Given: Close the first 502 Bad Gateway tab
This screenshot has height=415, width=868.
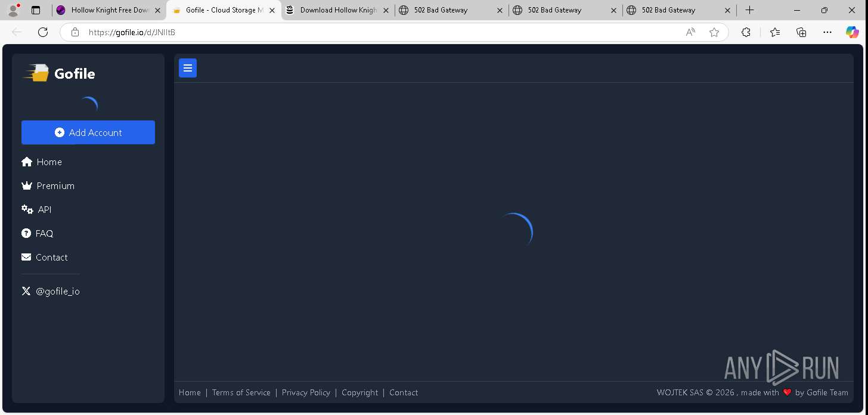Looking at the screenshot, I should (x=500, y=10).
